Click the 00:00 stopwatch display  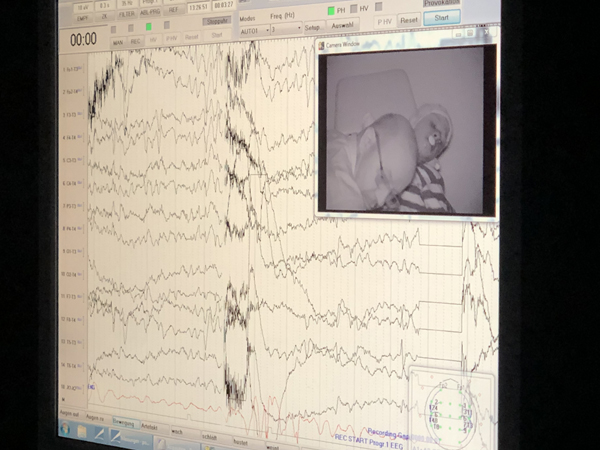point(83,39)
